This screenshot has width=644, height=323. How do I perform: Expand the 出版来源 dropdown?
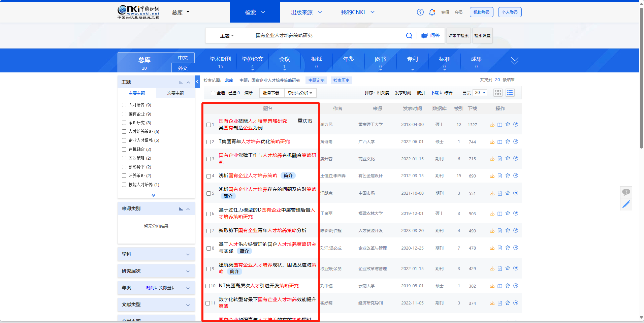coord(307,12)
